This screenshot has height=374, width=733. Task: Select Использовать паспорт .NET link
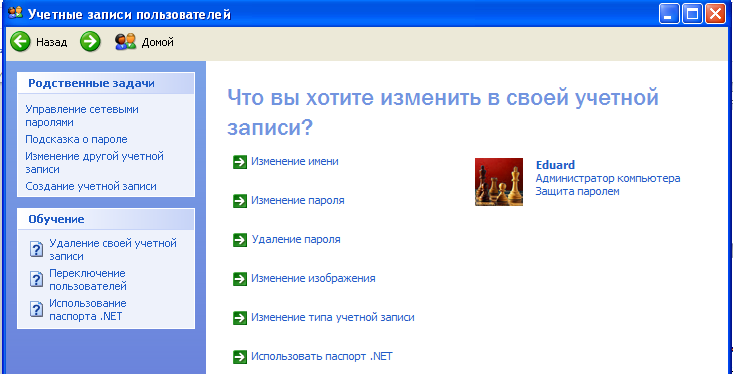[322, 357]
